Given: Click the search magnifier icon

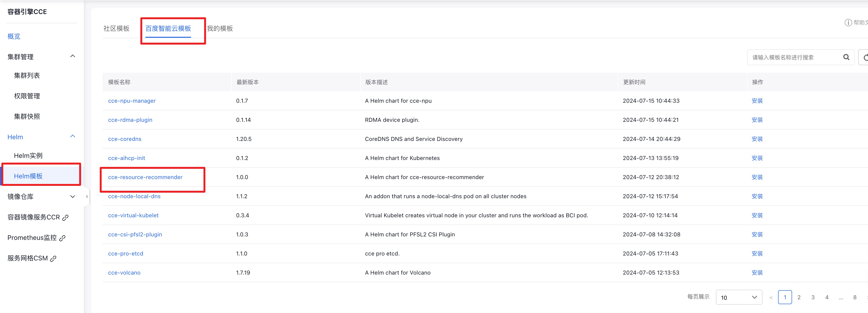Looking at the screenshot, I should [x=846, y=57].
